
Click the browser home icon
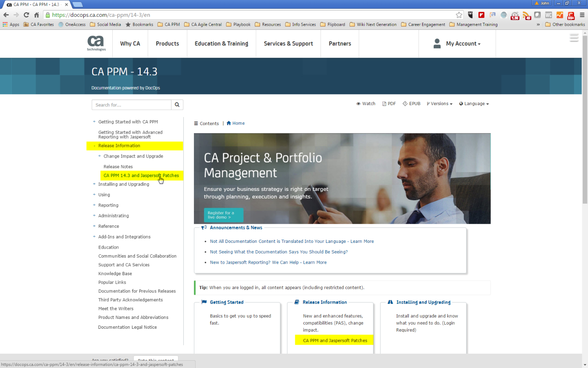(37, 15)
